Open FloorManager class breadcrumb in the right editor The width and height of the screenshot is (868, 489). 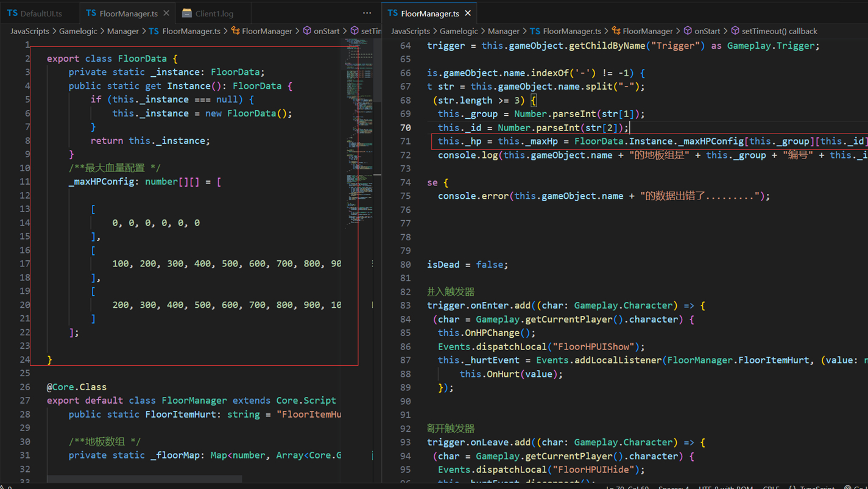(x=642, y=30)
